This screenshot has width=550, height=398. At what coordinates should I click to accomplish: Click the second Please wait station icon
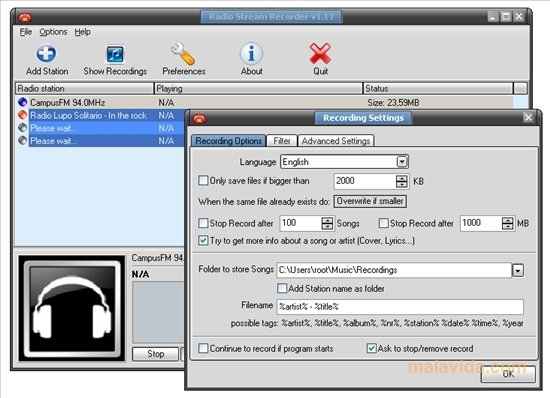(x=22, y=141)
